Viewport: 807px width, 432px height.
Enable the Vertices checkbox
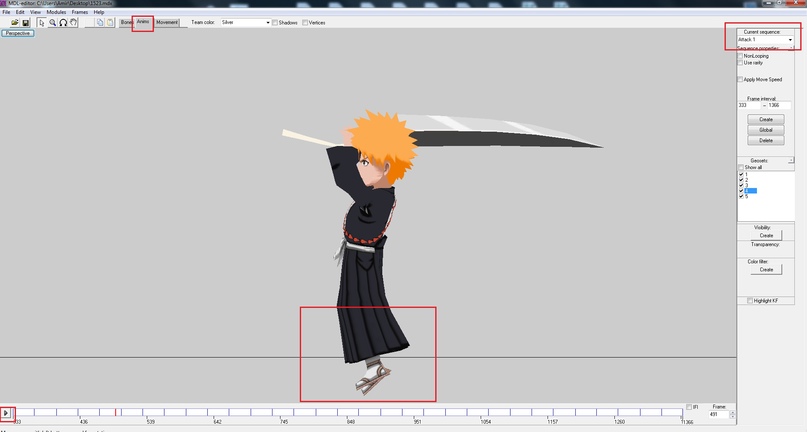305,23
